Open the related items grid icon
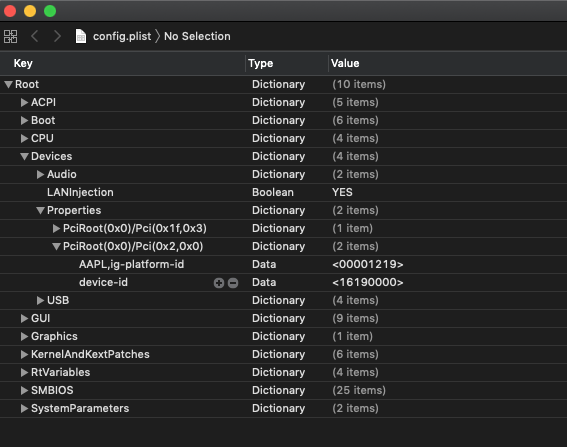567x447 pixels. (x=10, y=36)
